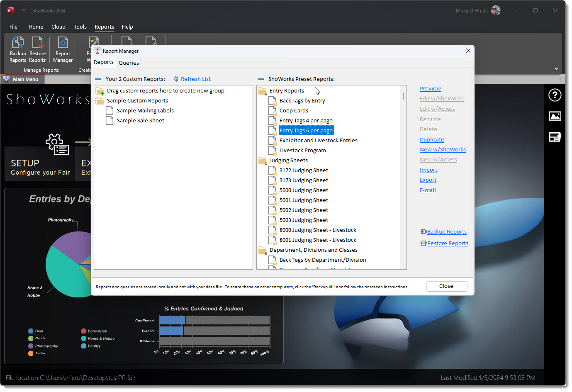Click the icon beside Restore Reports link

click(424, 243)
